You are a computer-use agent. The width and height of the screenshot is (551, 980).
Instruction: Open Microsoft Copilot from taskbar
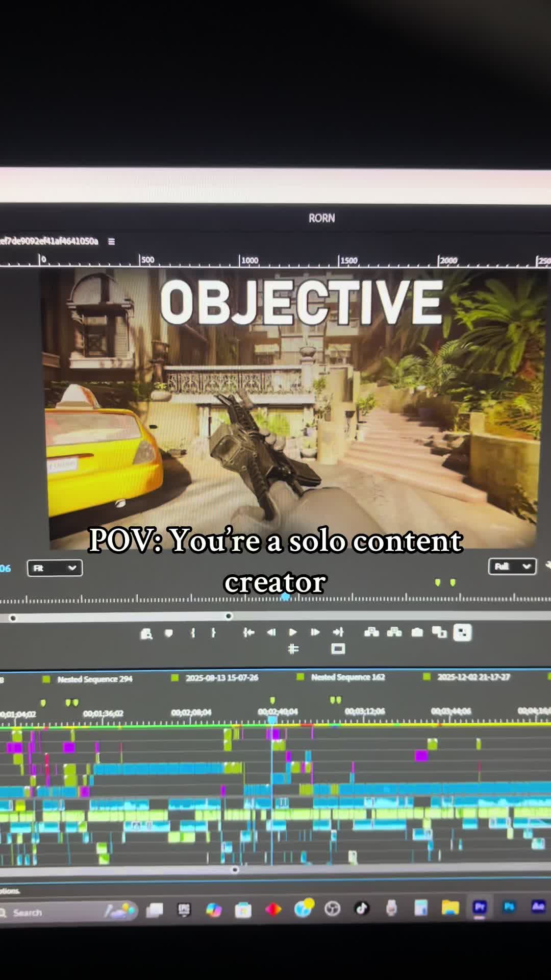(x=214, y=910)
